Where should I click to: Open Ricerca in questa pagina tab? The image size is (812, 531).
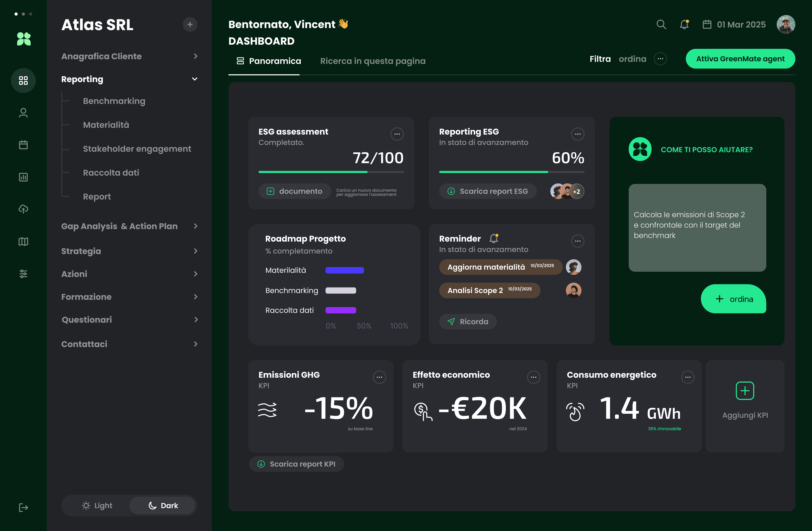pos(373,61)
